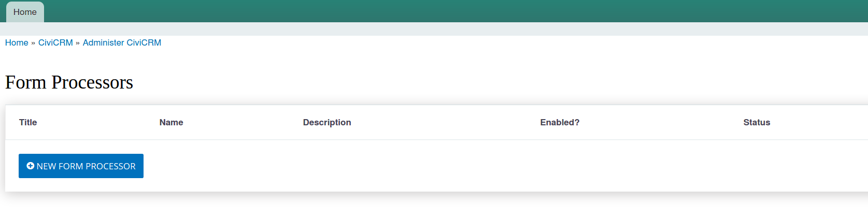Viewport: 868px width, 218px height.
Task: Click the header row gap between Enabled? and Status
Action: pyautogui.click(x=662, y=122)
